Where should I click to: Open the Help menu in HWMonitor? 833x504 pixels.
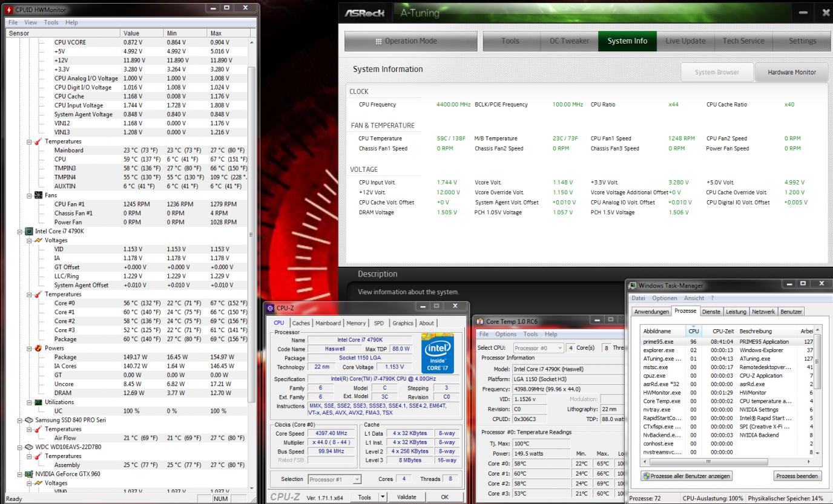pyautogui.click(x=71, y=22)
